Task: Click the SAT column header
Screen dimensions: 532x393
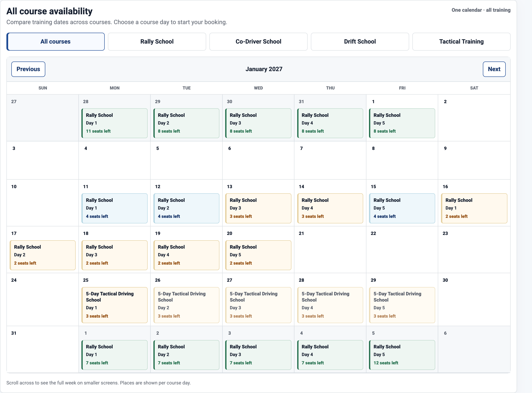Action: point(474,88)
